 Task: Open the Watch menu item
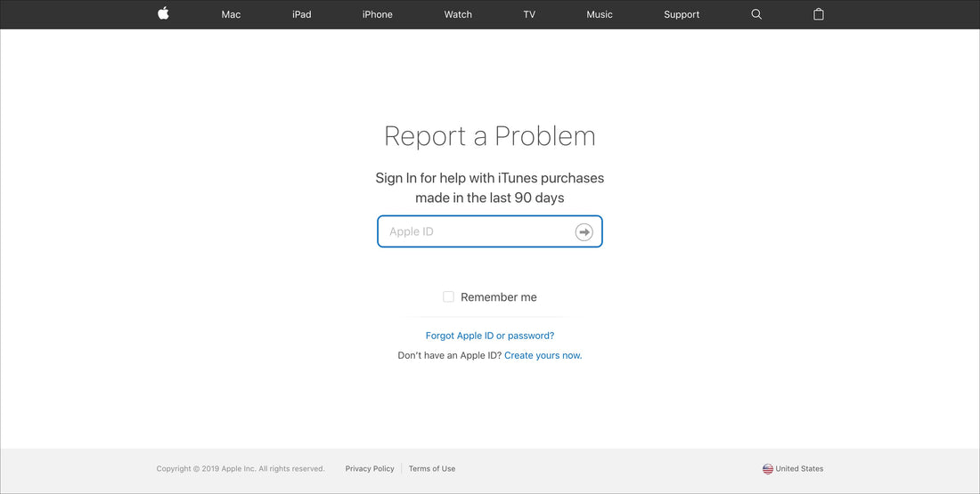pos(458,14)
